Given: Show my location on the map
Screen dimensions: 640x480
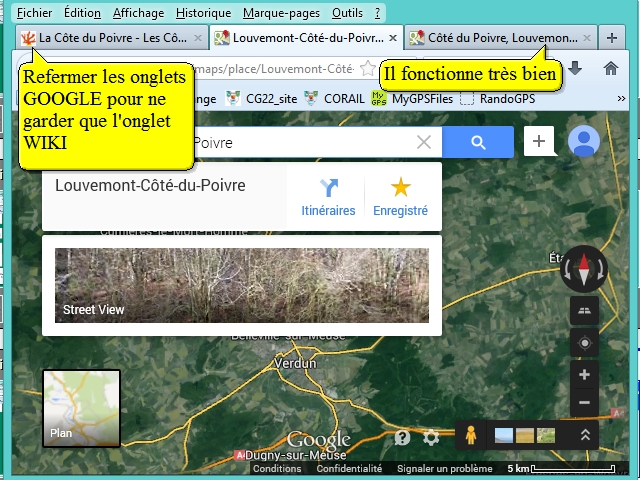Looking at the screenshot, I should coord(584,343).
